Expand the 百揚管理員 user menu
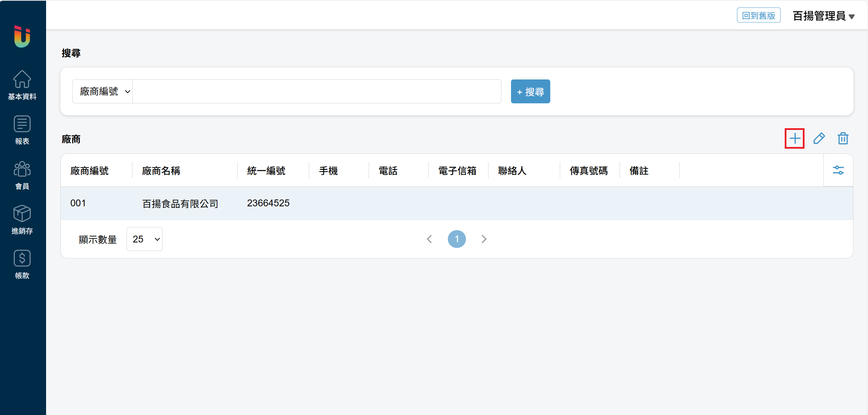Viewport: 868px width, 415px height. (x=823, y=16)
